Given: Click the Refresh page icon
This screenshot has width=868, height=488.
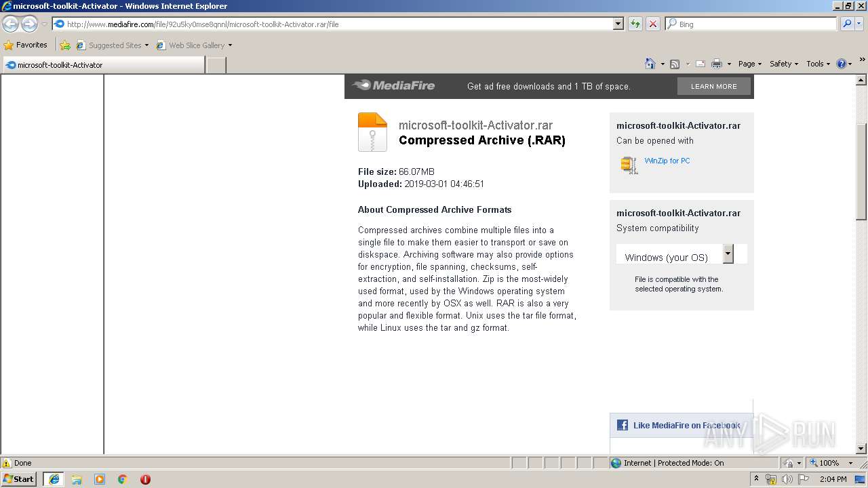Looking at the screenshot, I should [635, 24].
